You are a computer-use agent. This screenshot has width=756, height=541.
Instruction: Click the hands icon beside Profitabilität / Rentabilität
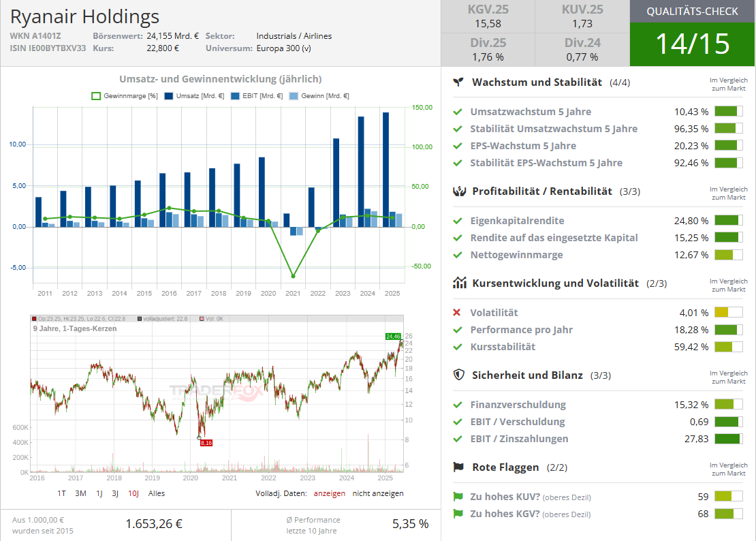point(460,191)
